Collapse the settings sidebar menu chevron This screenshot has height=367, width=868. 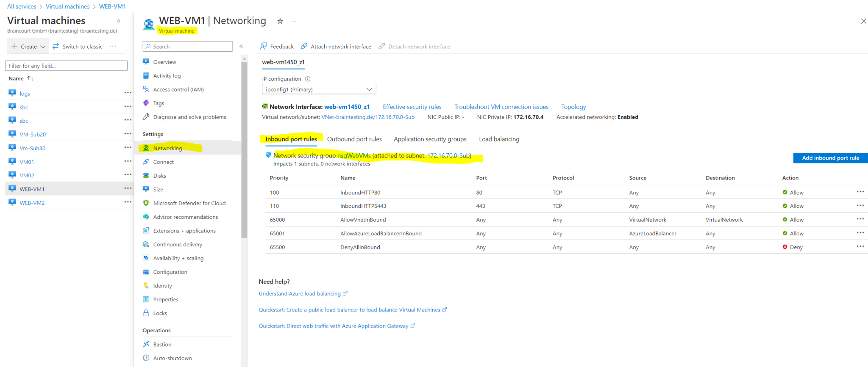pyautogui.click(x=241, y=47)
